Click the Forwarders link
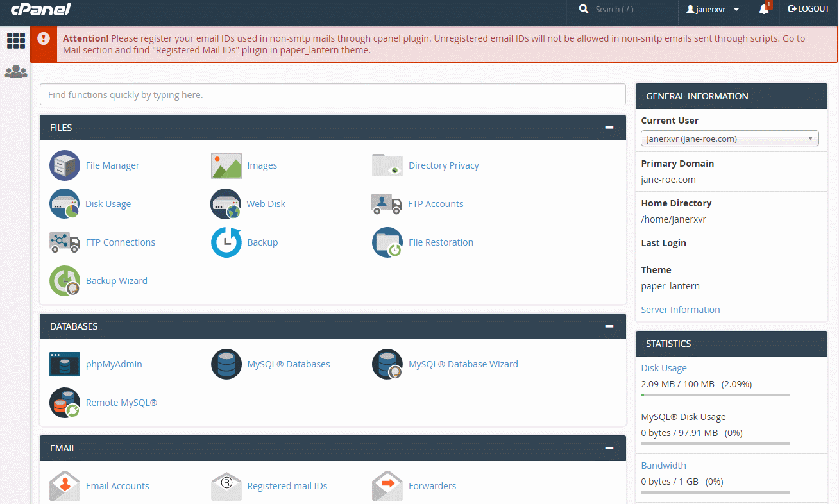The width and height of the screenshot is (839, 504). pos(432,486)
